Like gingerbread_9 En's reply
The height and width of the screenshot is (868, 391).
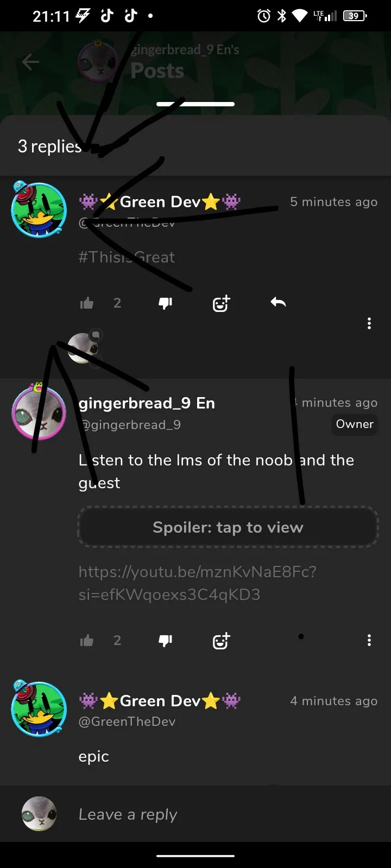point(87,641)
